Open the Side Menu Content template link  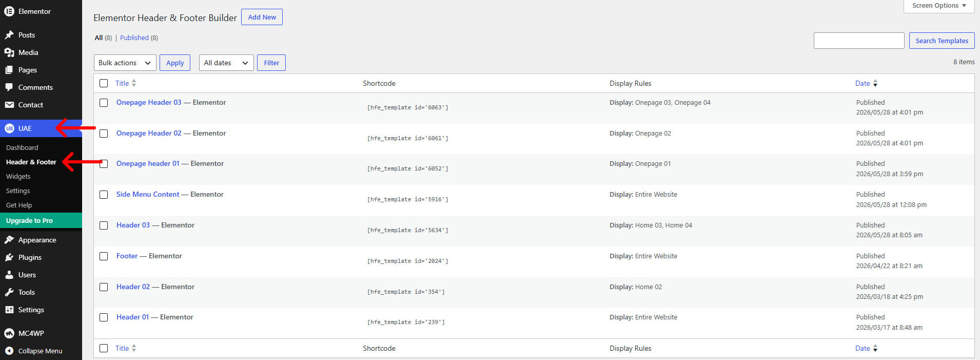[148, 194]
